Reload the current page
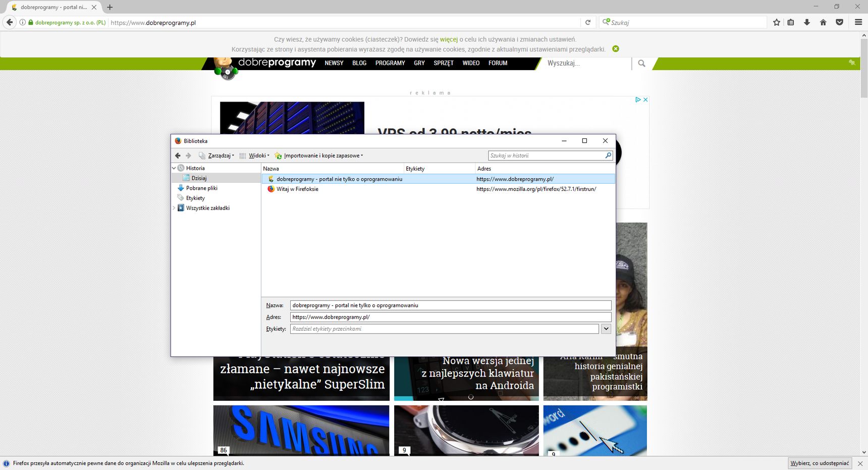The width and height of the screenshot is (868, 470). 588,22
